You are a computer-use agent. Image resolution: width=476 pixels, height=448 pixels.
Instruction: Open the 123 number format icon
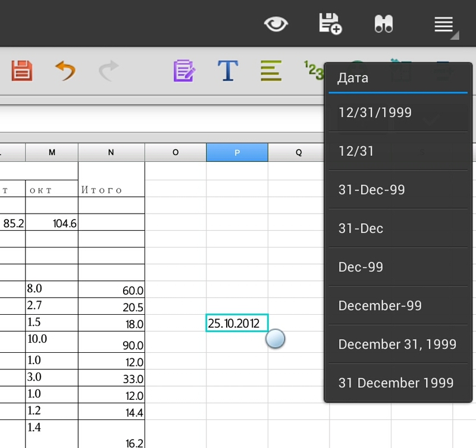tap(314, 70)
